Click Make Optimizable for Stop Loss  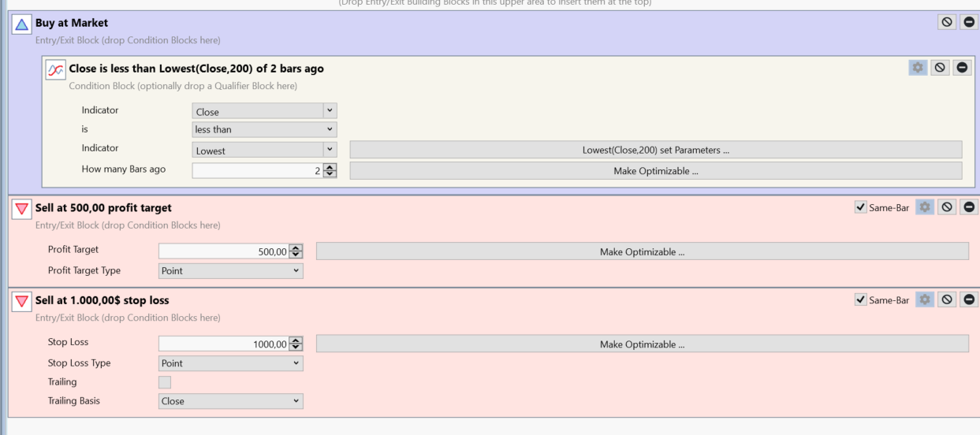(642, 344)
